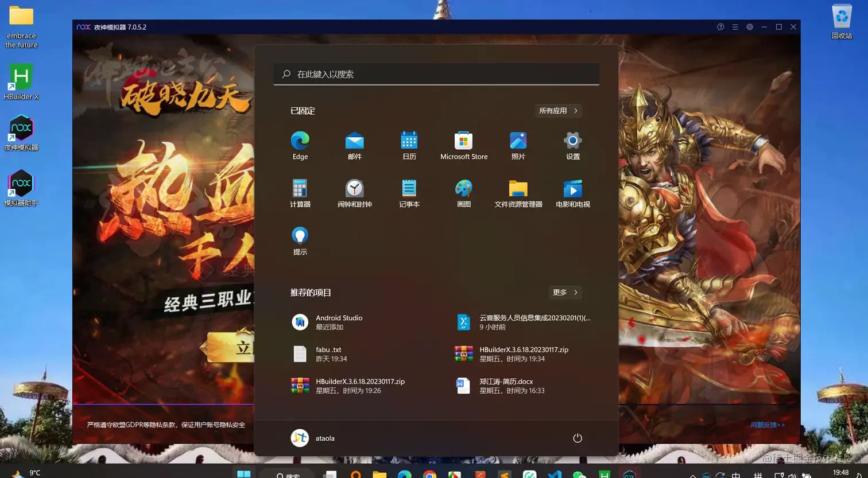Open Edge from pinned apps

point(300,145)
